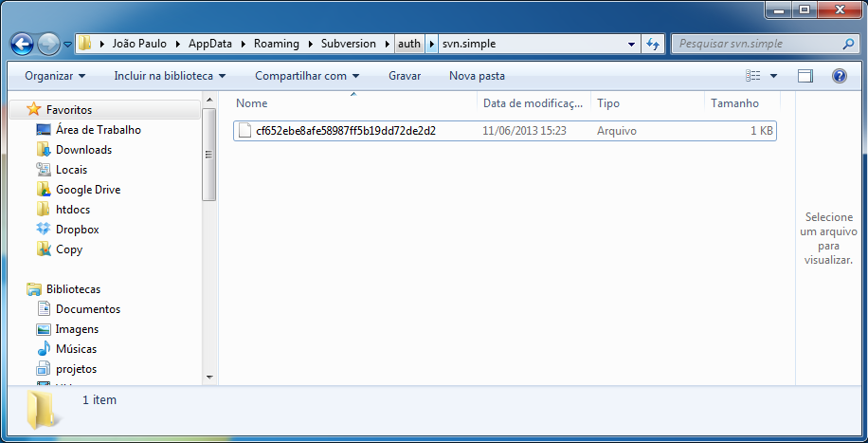This screenshot has height=443, width=868.
Task: Click the Locais recent places icon
Action: (44, 169)
